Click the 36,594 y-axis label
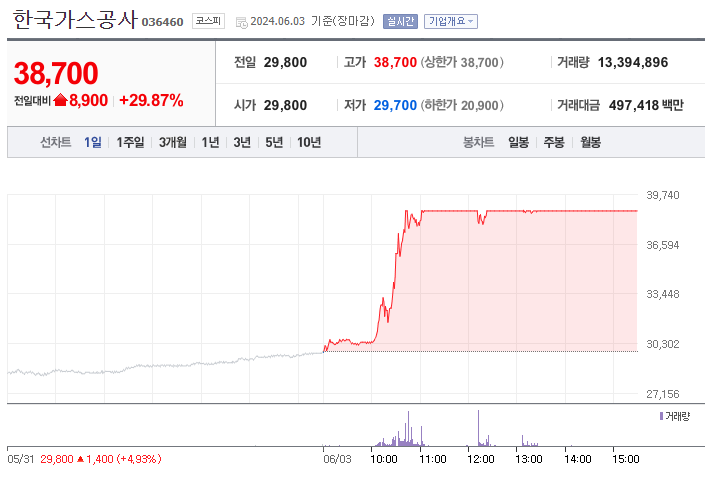The image size is (705, 477). (663, 245)
